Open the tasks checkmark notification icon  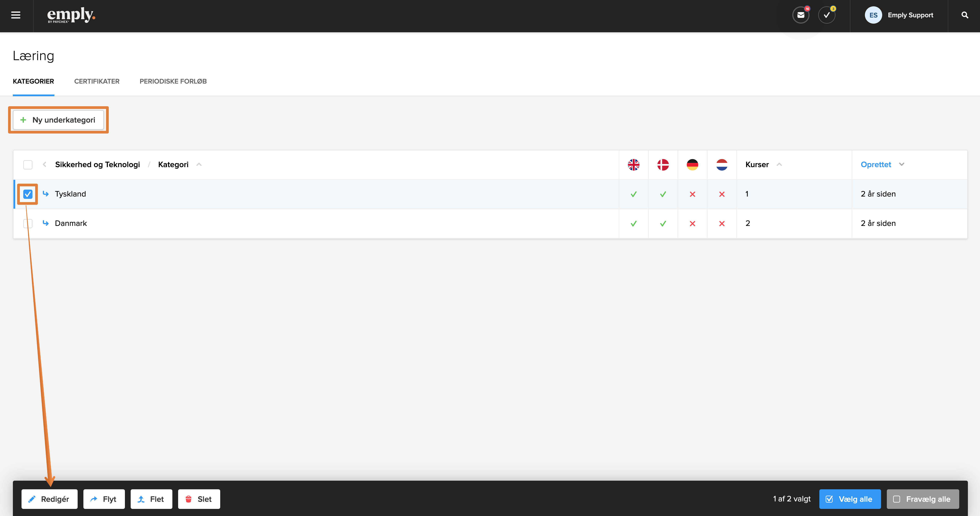827,15
